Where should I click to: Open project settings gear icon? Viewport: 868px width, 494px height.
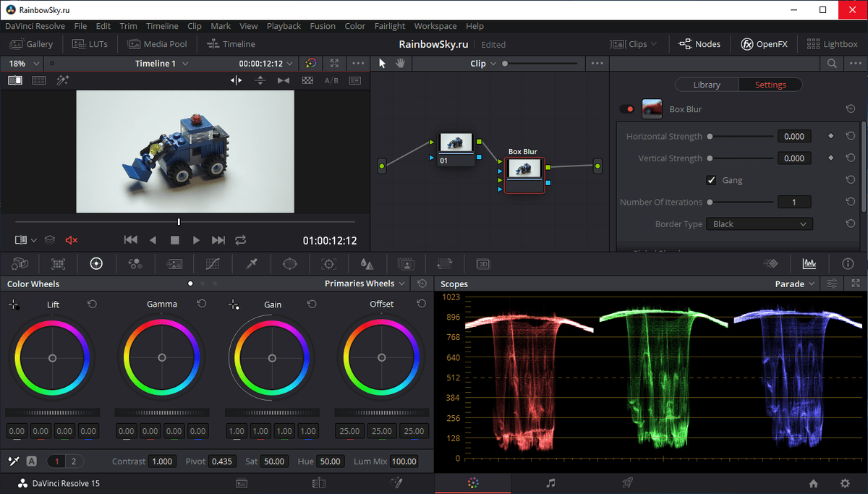tap(845, 483)
